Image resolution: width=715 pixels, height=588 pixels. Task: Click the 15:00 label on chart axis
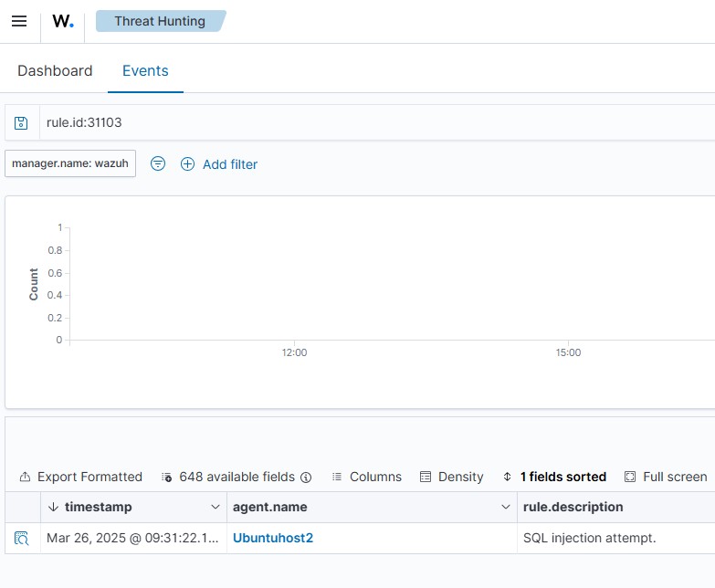(x=568, y=352)
